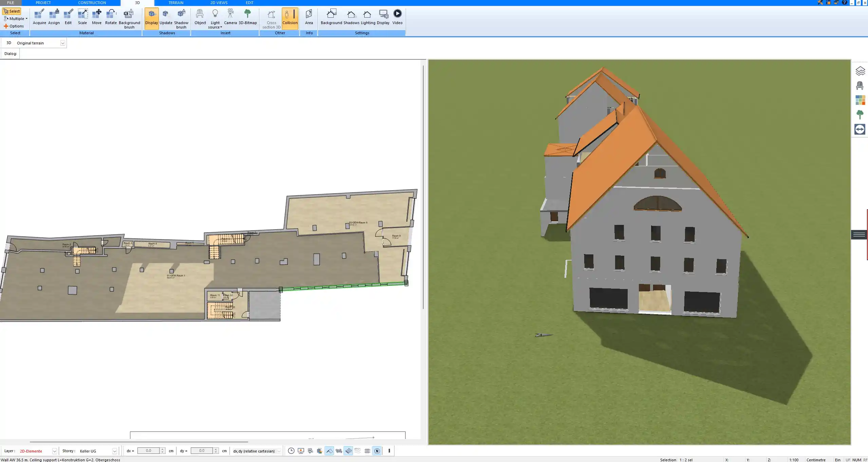Open the Shadows settings button
This screenshot has height=462, width=868.
pyautogui.click(x=351, y=17)
